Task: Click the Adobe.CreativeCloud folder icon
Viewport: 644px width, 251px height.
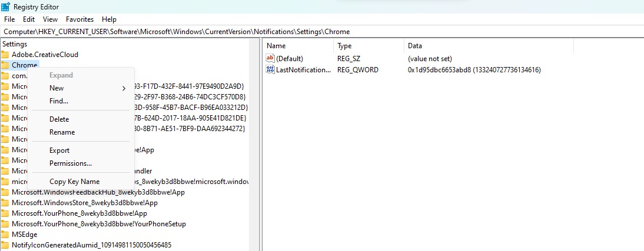Action: coord(5,55)
